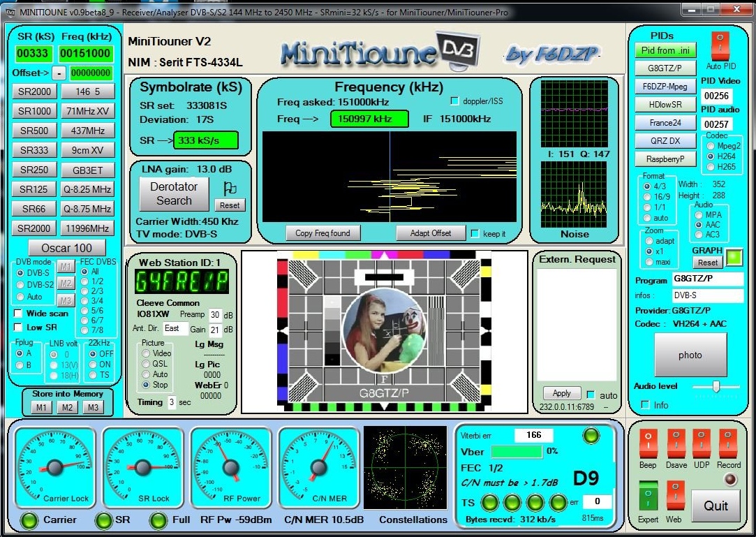The height and width of the screenshot is (537, 756).
Task: Click the green SR status LED
Action: click(103, 520)
